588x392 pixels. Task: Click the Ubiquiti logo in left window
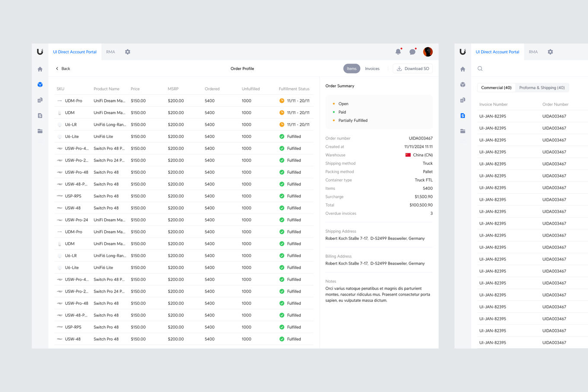tap(40, 52)
